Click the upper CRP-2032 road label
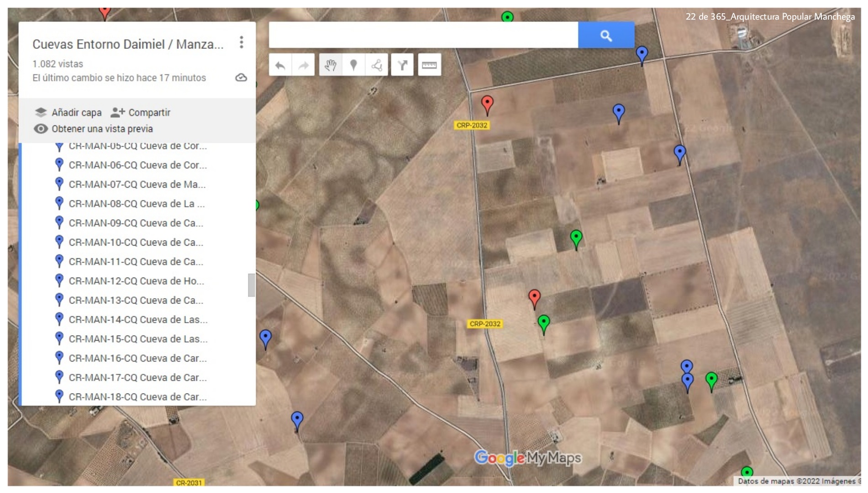The width and height of the screenshot is (868, 493). click(x=472, y=125)
